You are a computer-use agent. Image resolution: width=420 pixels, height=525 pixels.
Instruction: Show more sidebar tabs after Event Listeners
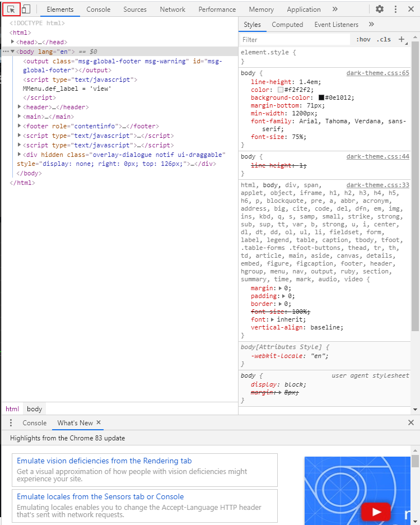click(371, 24)
